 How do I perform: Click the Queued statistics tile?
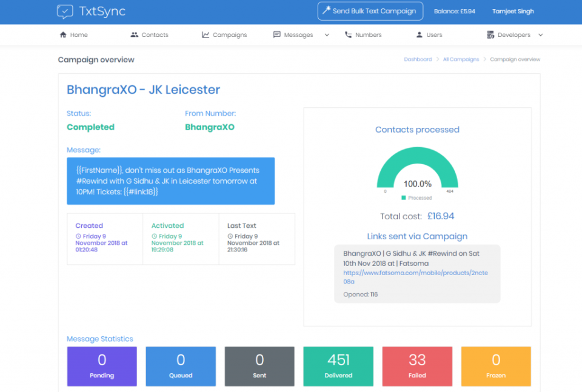(x=181, y=367)
